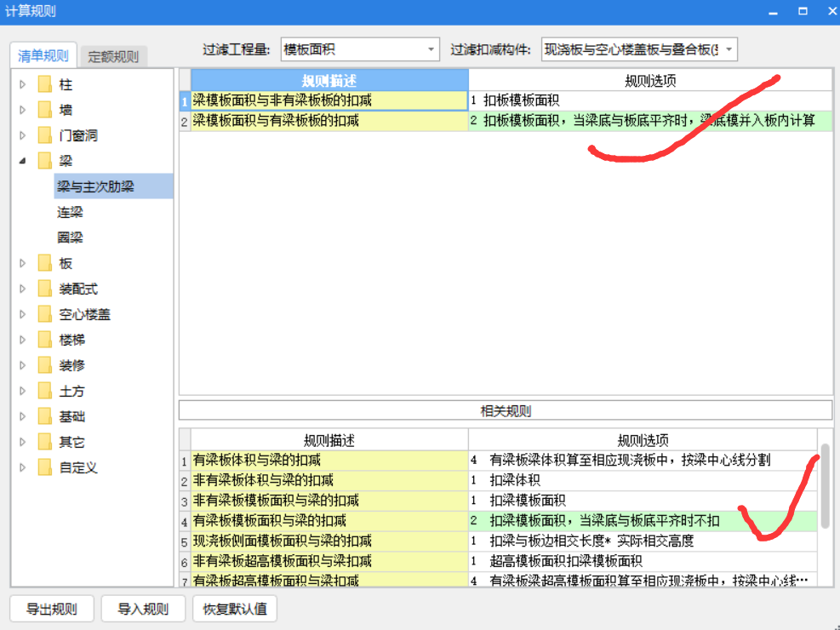
Task: Expand the 其它 tree node arrow
Action: 22,442
